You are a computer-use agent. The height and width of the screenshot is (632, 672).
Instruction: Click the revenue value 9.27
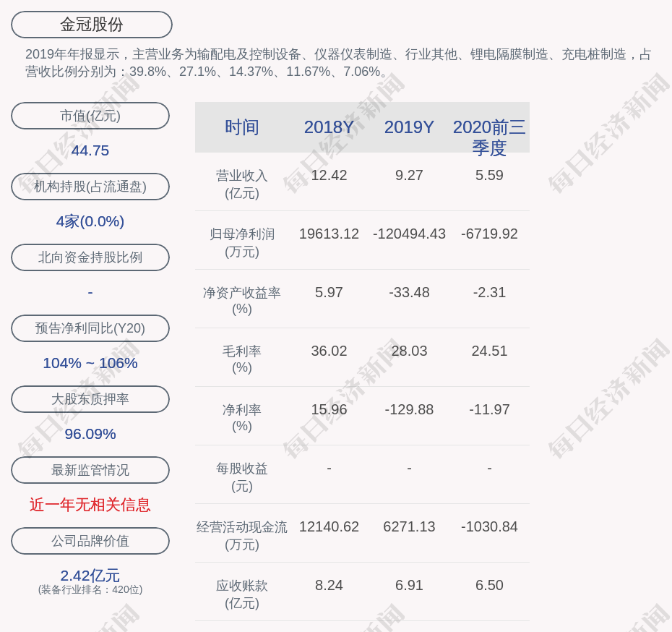tap(409, 176)
